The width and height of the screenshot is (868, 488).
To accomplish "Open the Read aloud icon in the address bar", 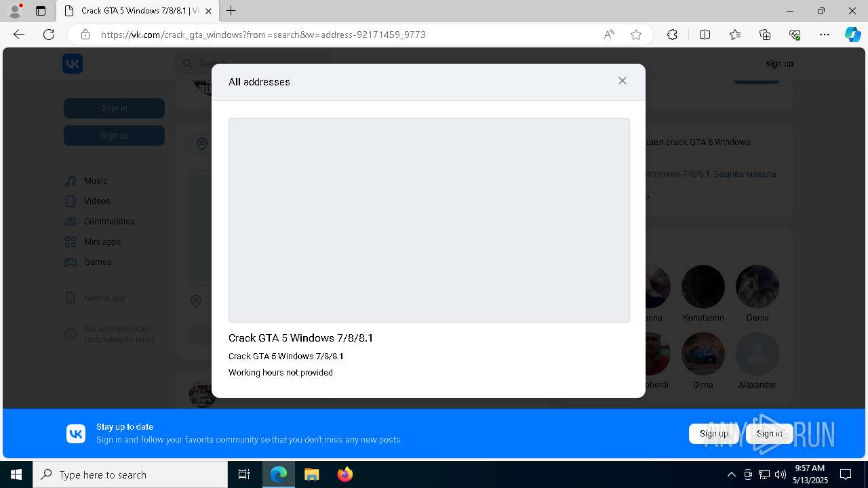I will 609,35.
